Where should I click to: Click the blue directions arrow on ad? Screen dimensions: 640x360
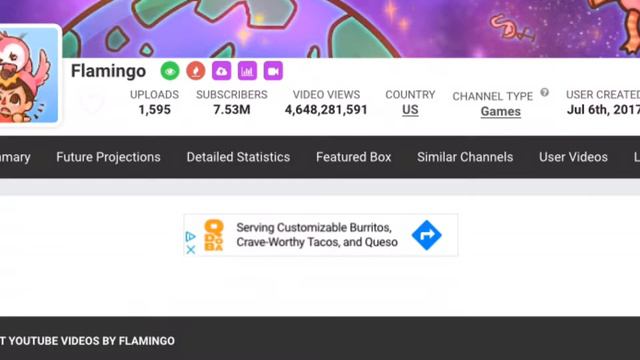[427, 235]
